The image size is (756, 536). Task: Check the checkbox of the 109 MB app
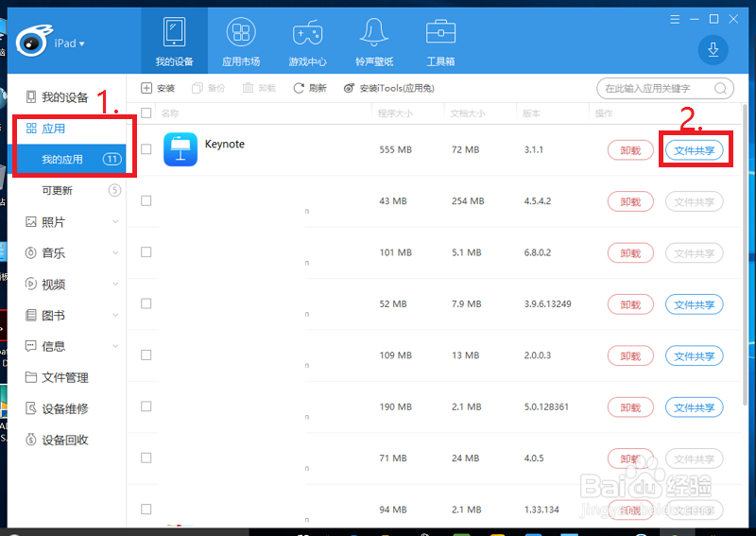[146, 355]
